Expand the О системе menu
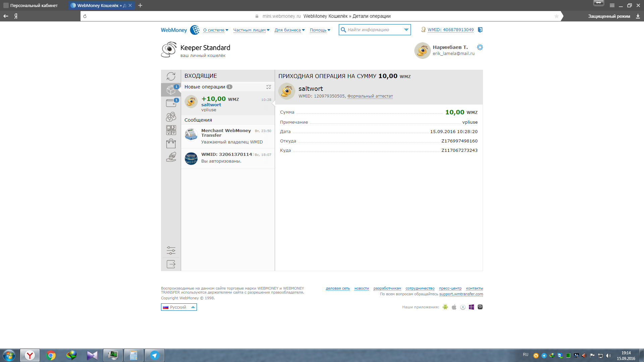This screenshot has width=644, height=362. [x=216, y=30]
